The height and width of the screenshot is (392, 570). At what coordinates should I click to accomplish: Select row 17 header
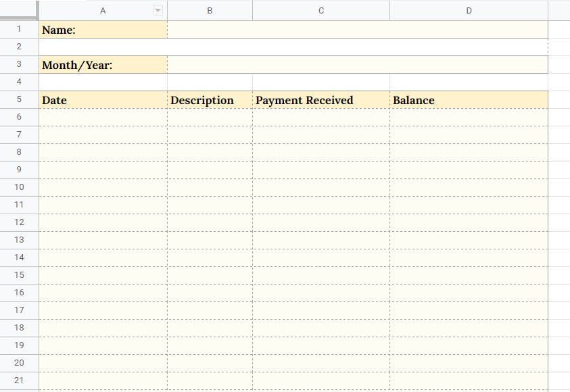19,310
